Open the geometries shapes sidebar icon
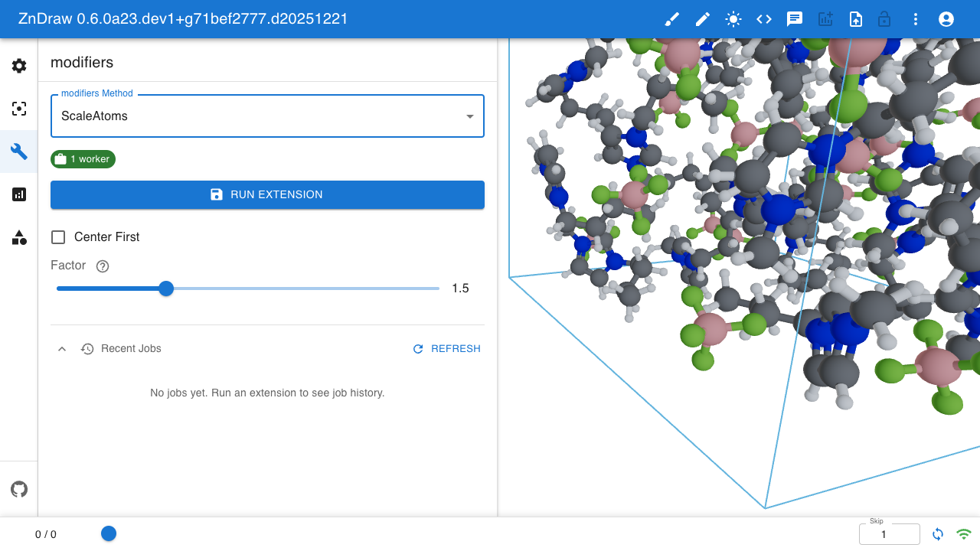This screenshot has height=551, width=980. click(19, 237)
